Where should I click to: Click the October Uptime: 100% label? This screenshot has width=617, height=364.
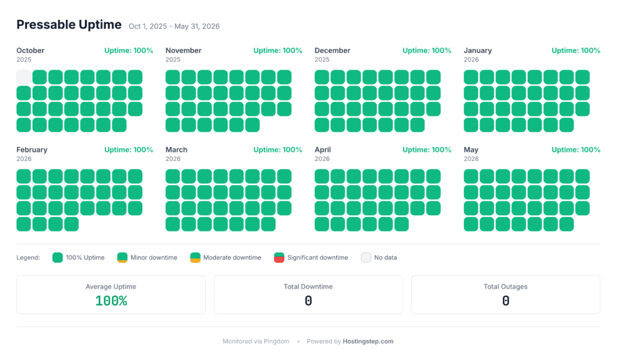pos(129,51)
